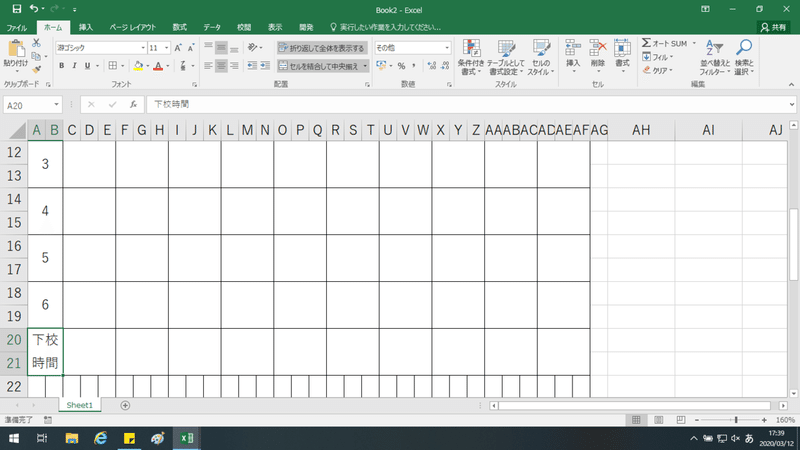Open the View tab
This screenshot has width=800, height=450.
[x=275, y=28]
